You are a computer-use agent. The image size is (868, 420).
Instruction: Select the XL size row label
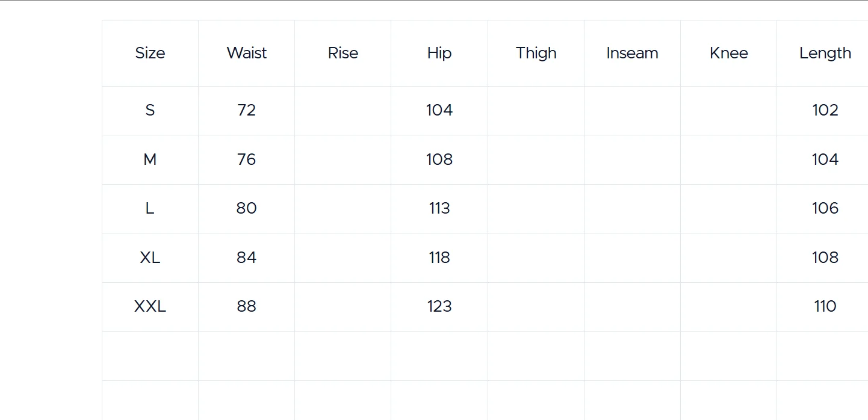(150, 258)
